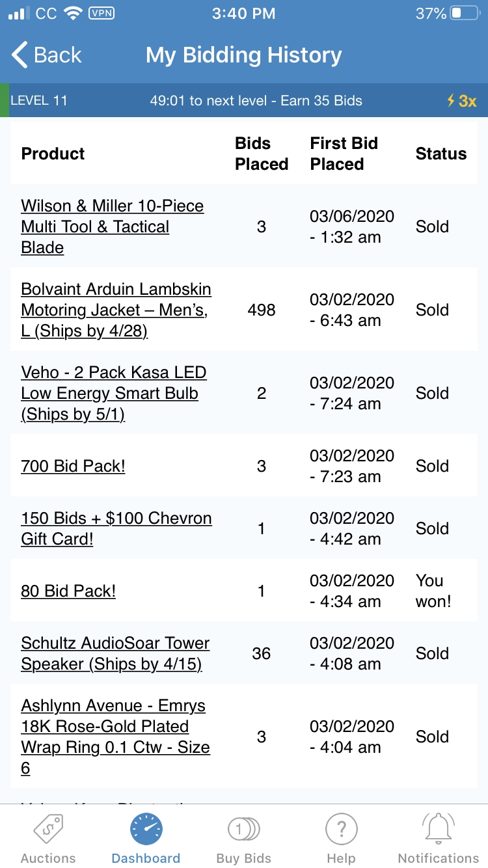Open Veho 2 Pack Kasa LED Bulb link
Image resolution: width=488 pixels, height=868 pixels.
pyautogui.click(x=113, y=393)
